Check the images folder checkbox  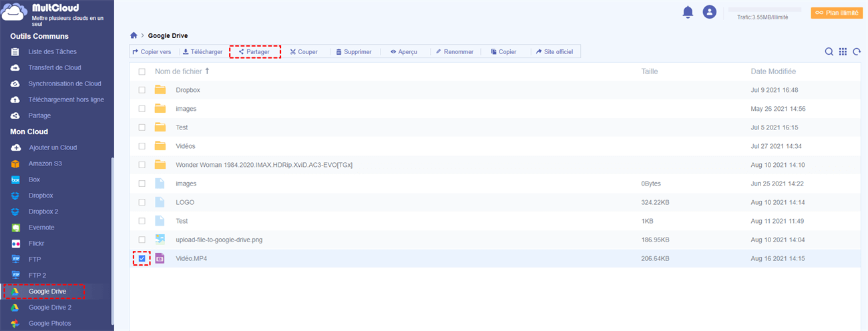(x=142, y=109)
